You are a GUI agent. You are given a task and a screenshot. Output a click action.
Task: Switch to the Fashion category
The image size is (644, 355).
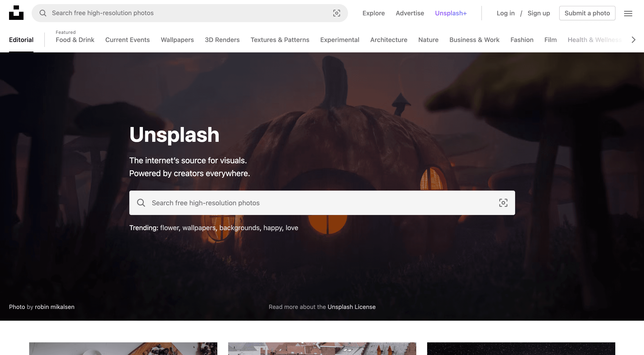pyautogui.click(x=522, y=40)
